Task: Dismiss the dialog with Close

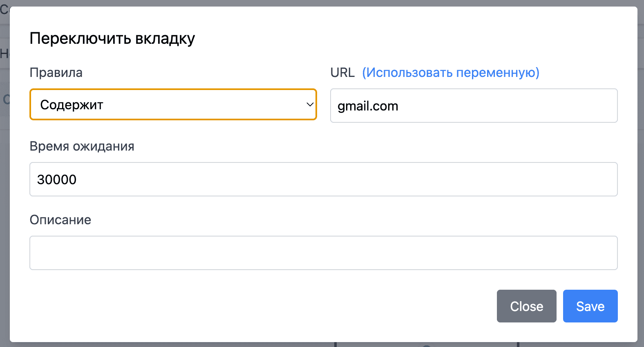Action: tap(526, 306)
